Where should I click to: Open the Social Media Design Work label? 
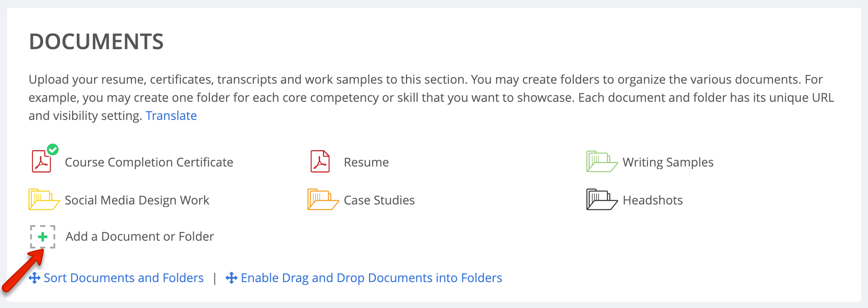pos(137,200)
